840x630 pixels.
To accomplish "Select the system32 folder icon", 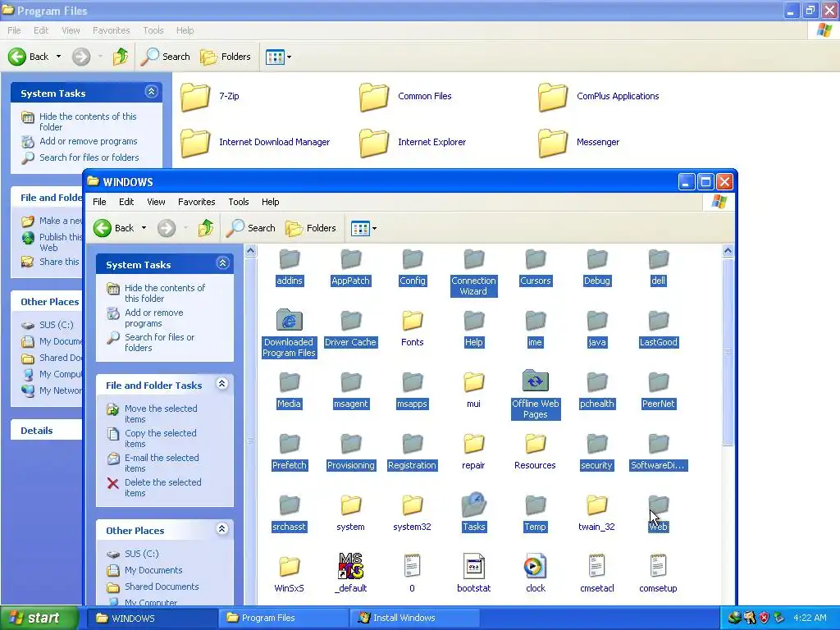I will tap(412, 504).
